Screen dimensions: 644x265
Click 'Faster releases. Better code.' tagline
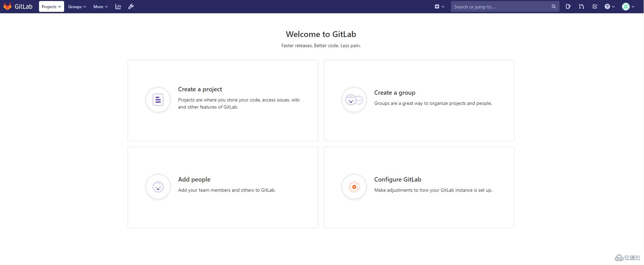[321, 45]
